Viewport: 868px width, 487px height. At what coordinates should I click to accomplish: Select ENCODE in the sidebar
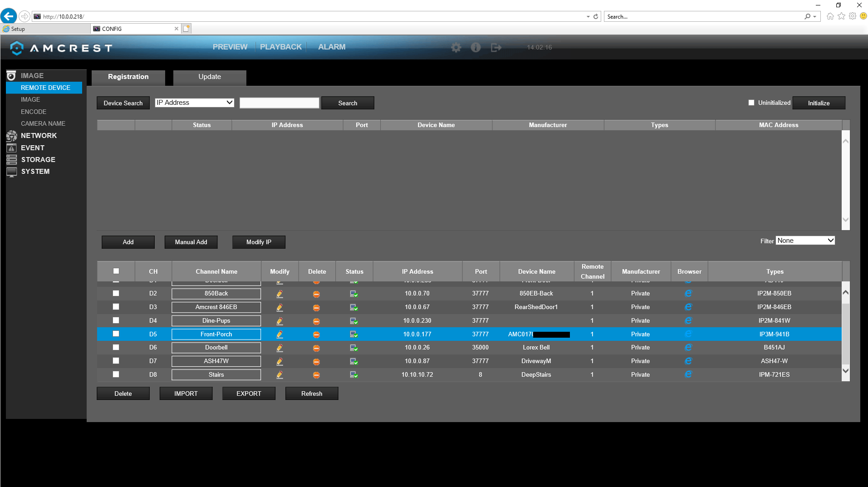34,112
